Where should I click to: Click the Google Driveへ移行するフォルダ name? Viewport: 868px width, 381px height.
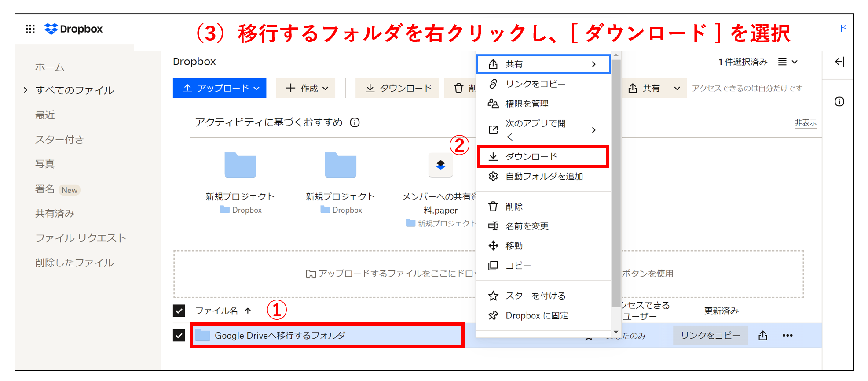coord(280,336)
